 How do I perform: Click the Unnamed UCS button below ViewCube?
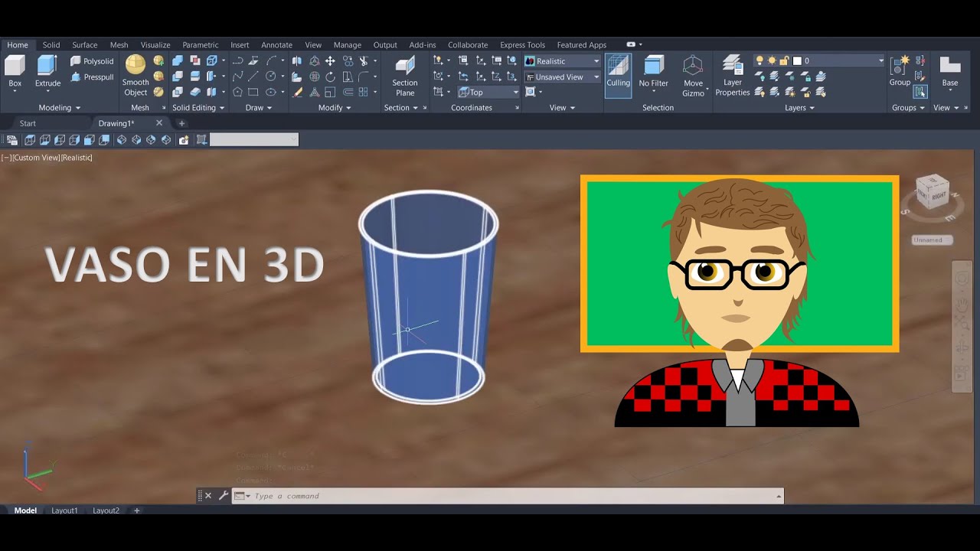coord(932,240)
